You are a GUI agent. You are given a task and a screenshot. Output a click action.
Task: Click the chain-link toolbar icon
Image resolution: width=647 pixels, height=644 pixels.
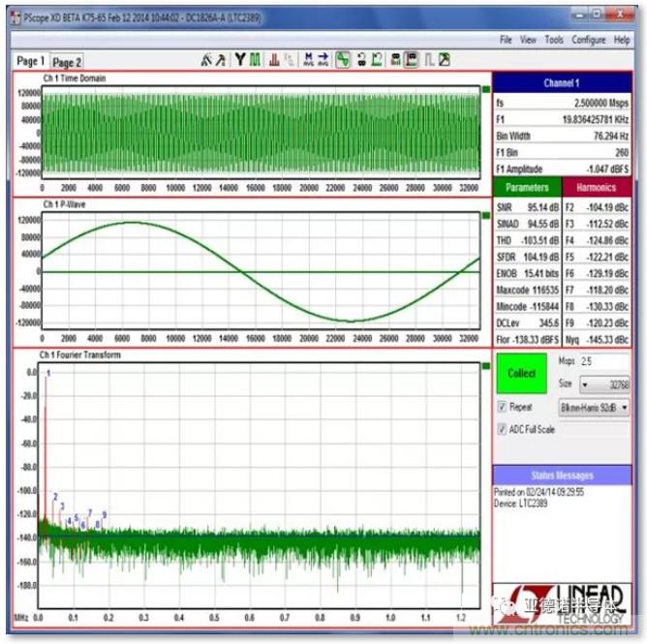pyautogui.click(x=361, y=60)
